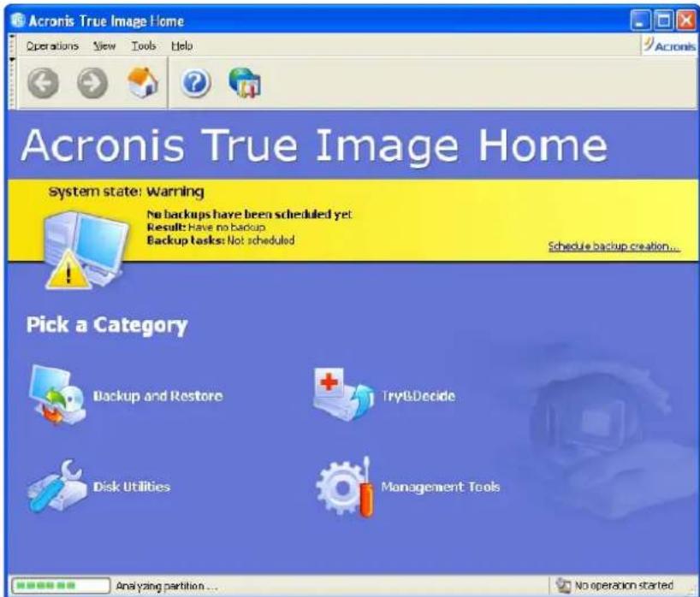Minimize the Acronis True Image window
The image size is (700, 597).
tap(640, 21)
